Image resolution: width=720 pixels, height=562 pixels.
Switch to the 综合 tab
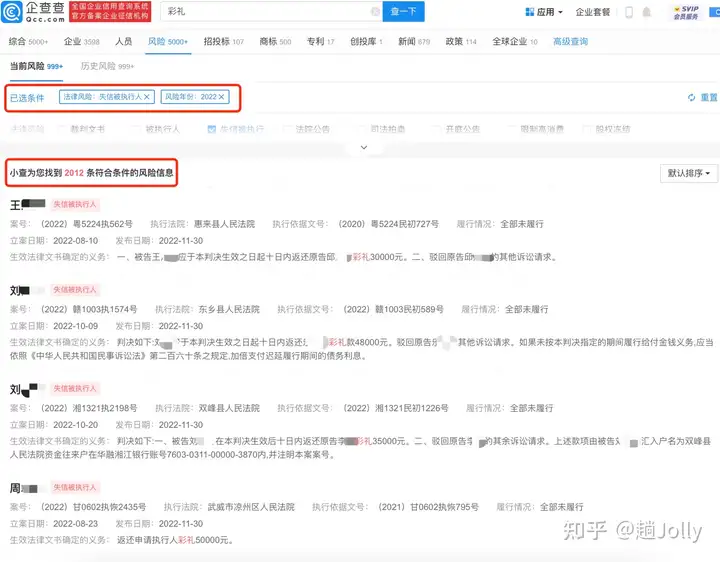[x=28, y=41]
